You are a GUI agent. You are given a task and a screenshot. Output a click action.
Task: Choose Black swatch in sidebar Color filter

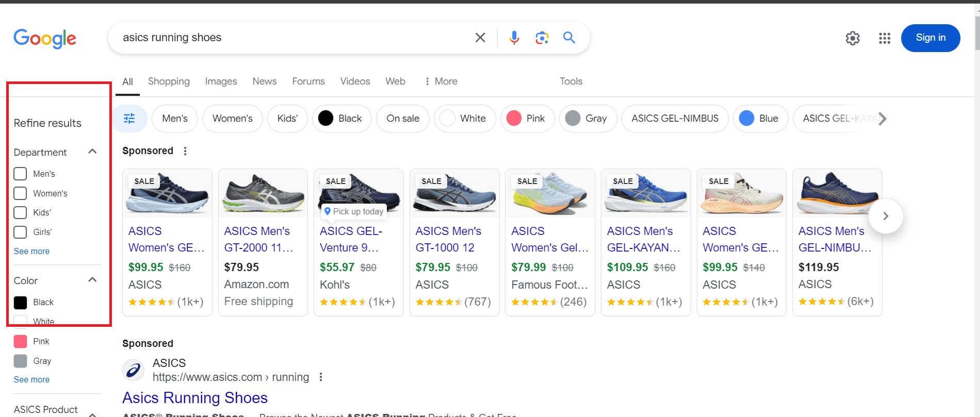[20, 303]
